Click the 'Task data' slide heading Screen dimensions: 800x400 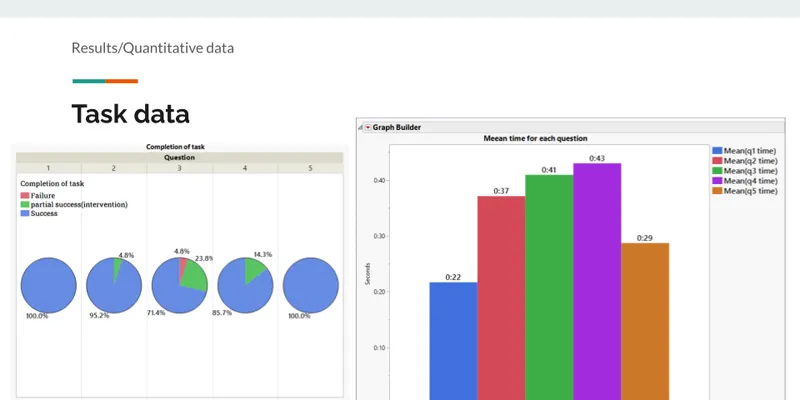click(x=131, y=114)
